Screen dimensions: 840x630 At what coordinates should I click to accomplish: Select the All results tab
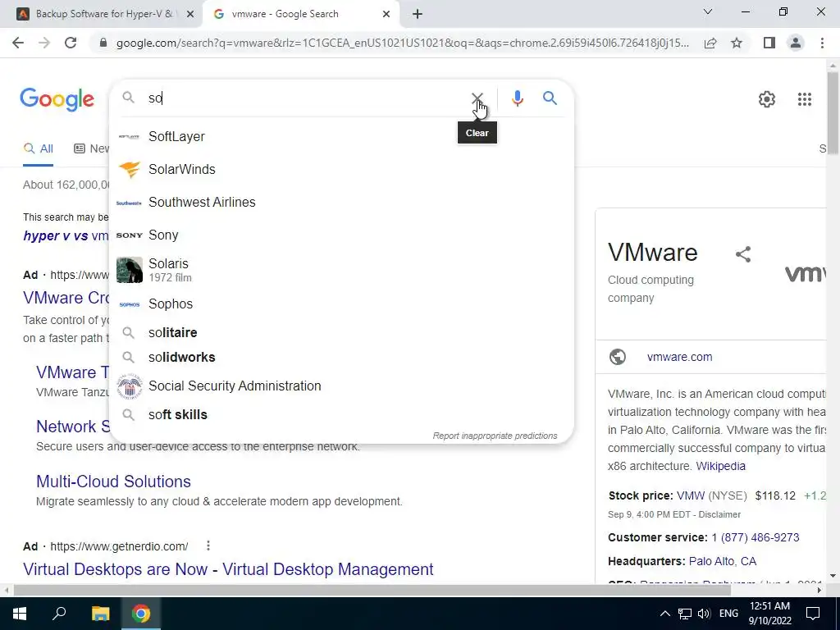pos(38,148)
